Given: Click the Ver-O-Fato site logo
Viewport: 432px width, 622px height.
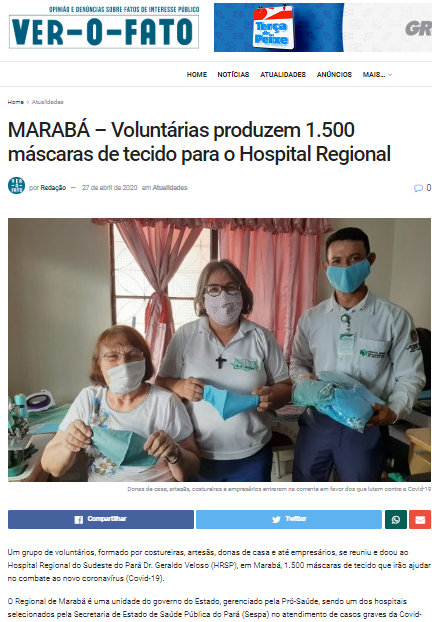Looking at the screenshot, I should (x=104, y=28).
